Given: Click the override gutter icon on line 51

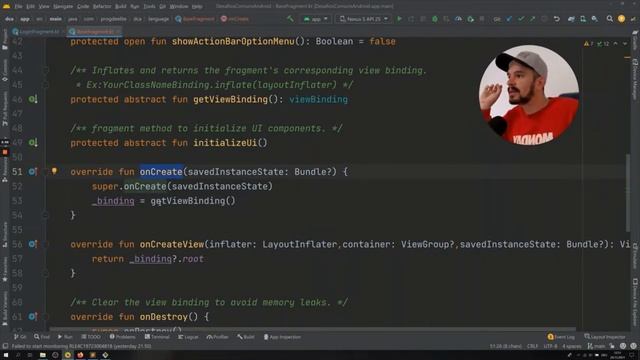Looking at the screenshot, I should pyautogui.click(x=33, y=172).
